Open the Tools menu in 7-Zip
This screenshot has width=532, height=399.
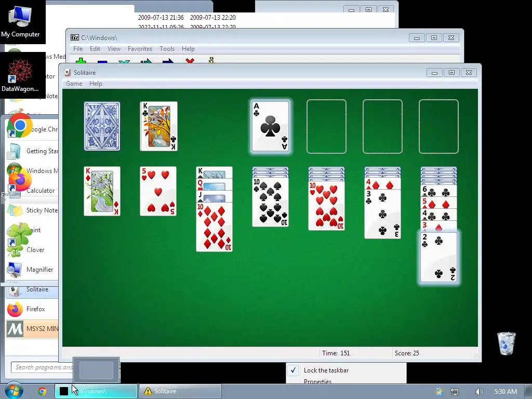(167, 49)
